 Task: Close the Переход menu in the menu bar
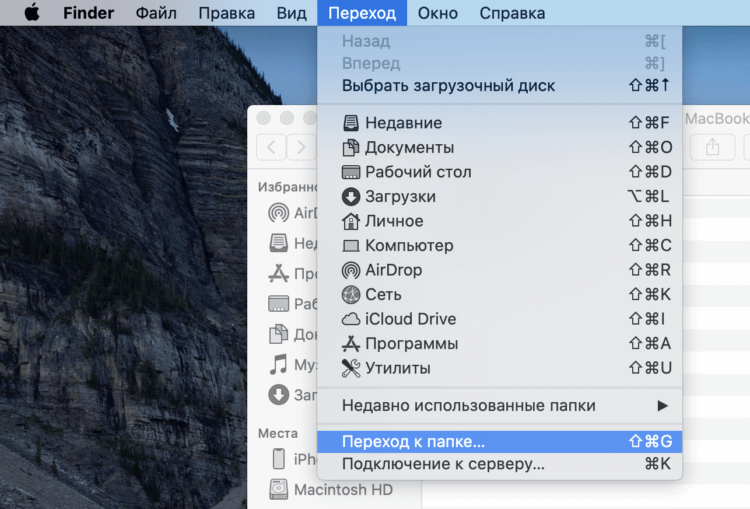click(x=362, y=13)
